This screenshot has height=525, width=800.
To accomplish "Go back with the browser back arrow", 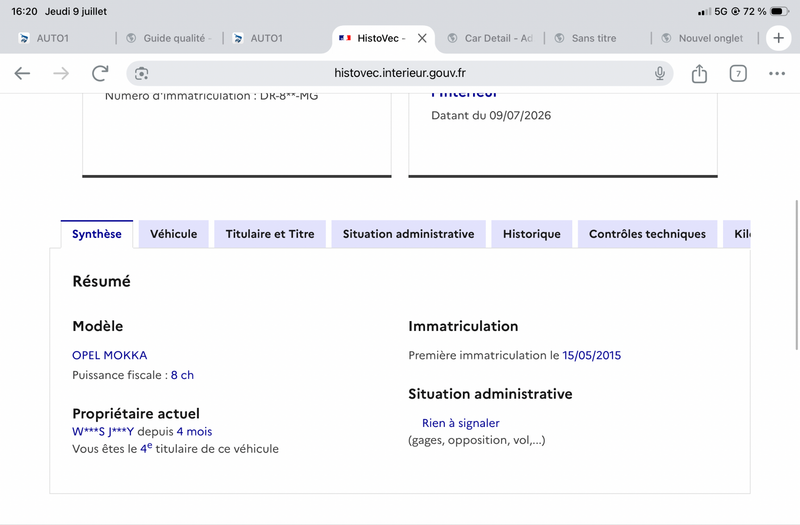I will [x=22, y=73].
